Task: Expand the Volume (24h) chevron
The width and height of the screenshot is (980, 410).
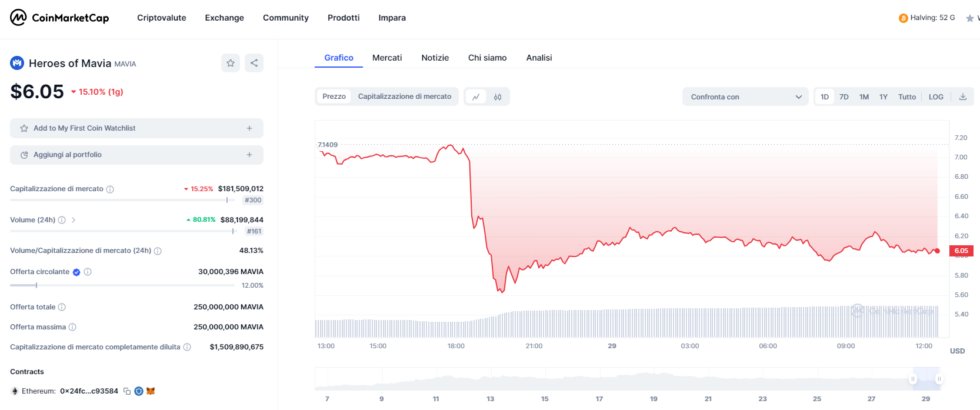Action: click(x=74, y=220)
